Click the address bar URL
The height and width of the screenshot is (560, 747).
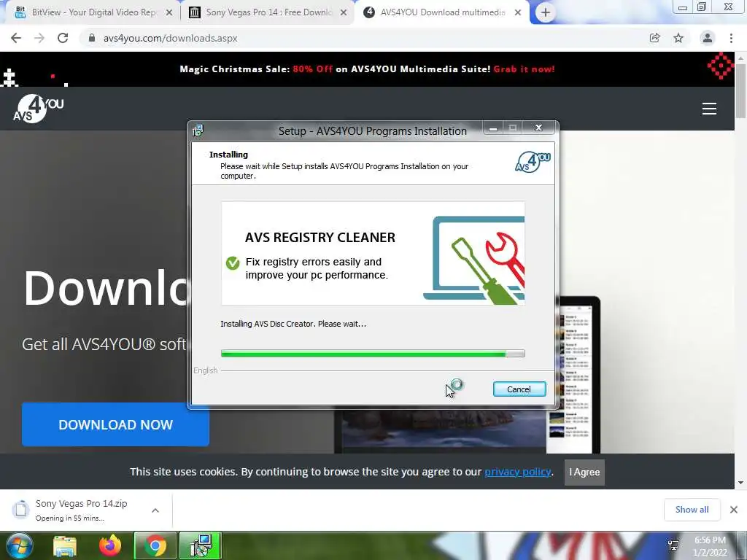coord(170,38)
